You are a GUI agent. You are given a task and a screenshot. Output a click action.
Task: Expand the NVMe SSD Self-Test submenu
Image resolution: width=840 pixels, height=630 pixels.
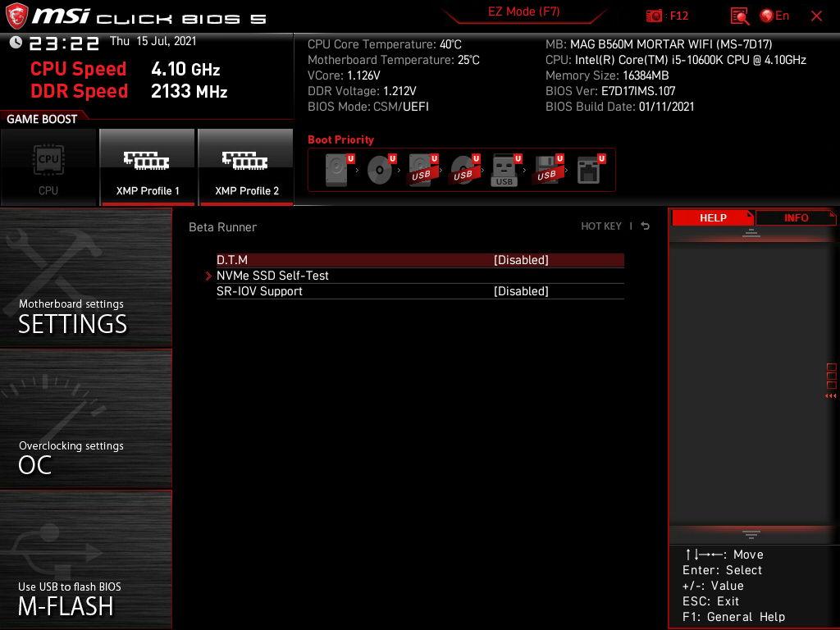272,276
